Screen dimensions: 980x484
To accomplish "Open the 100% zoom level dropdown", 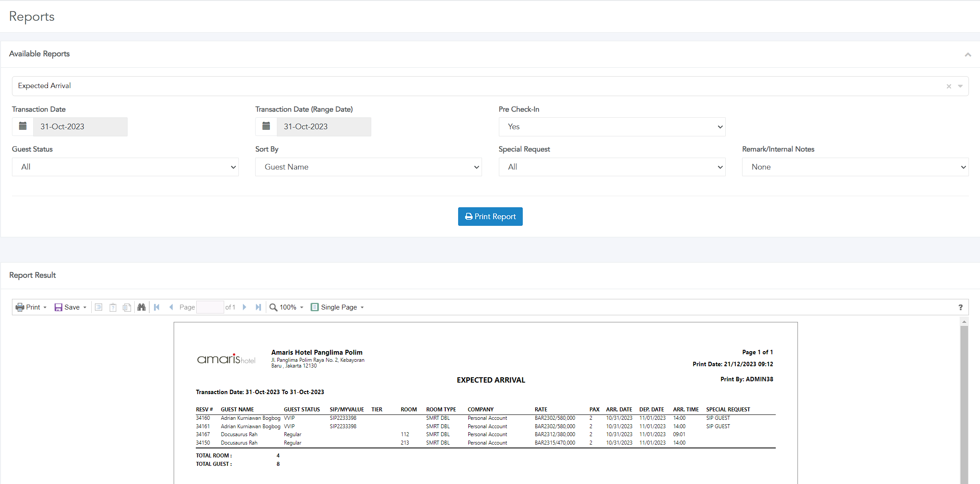I will tap(287, 307).
